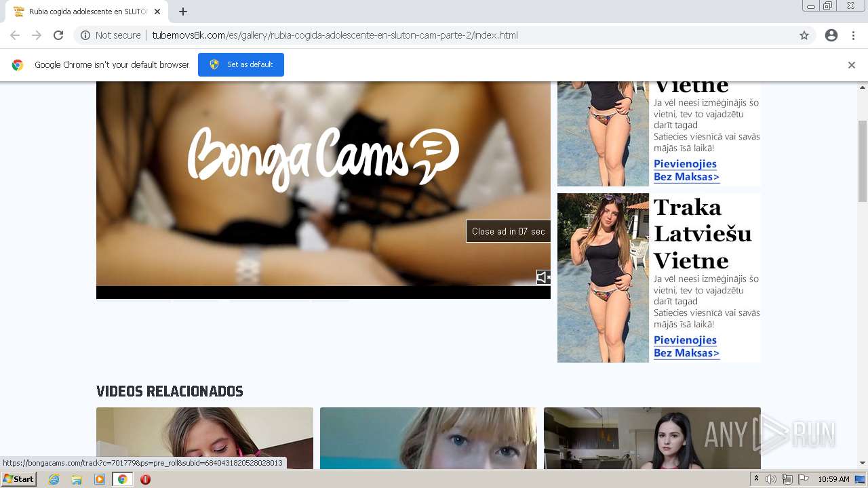Click the VIDEOS RELACIONADOS heading
868x488 pixels.
coord(170,391)
